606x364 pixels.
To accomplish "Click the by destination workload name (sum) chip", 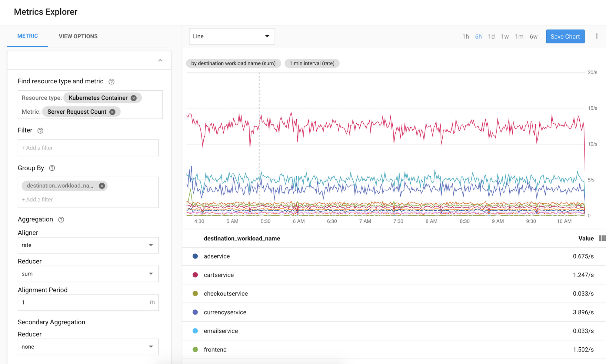I will tap(233, 63).
